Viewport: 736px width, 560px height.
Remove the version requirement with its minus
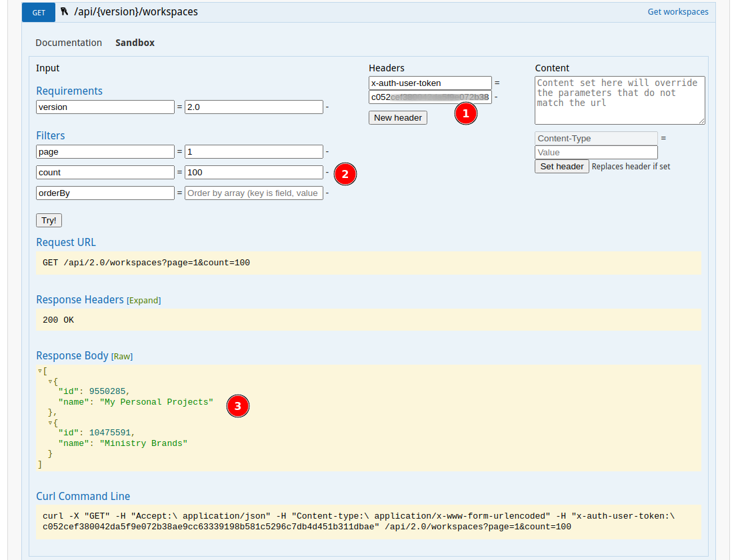tap(327, 107)
